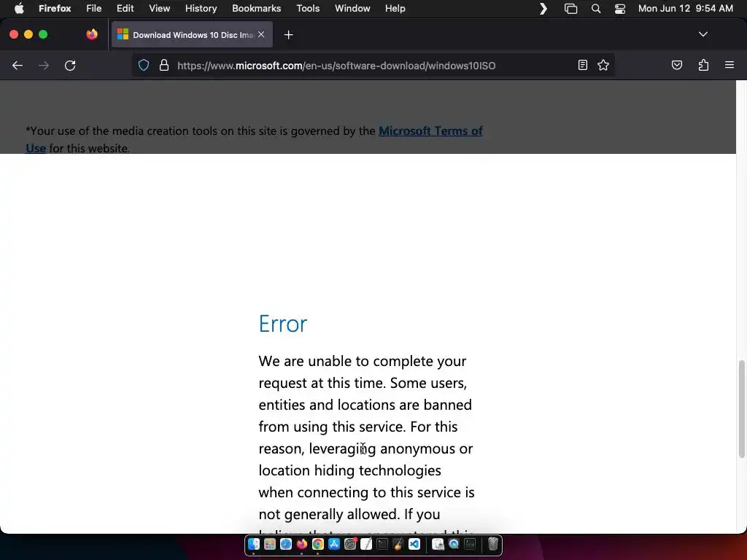The image size is (747, 560).
Task: Click text 'location hiding technologies'
Action: pyautogui.click(x=349, y=470)
